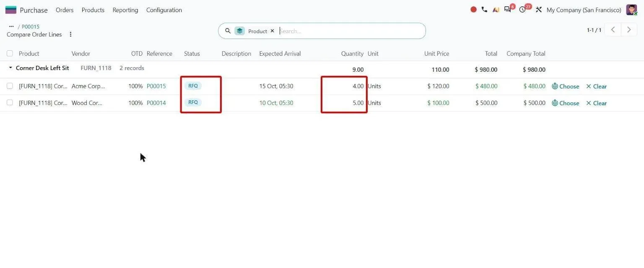Image resolution: width=644 pixels, height=268 pixels.
Task: Open the user avatar menu
Action: click(631, 10)
